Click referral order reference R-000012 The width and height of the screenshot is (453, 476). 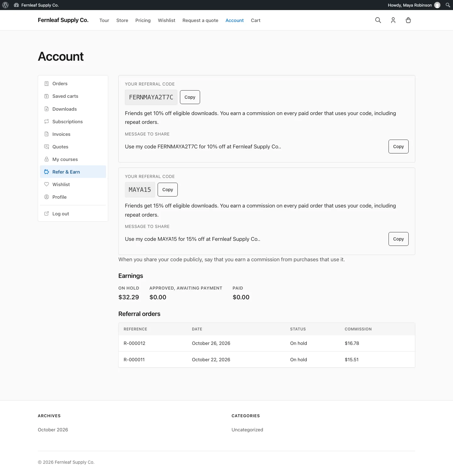[134, 343]
